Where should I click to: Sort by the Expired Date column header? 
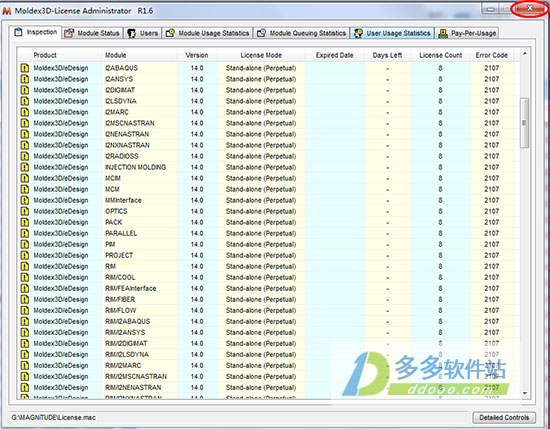[x=334, y=55]
